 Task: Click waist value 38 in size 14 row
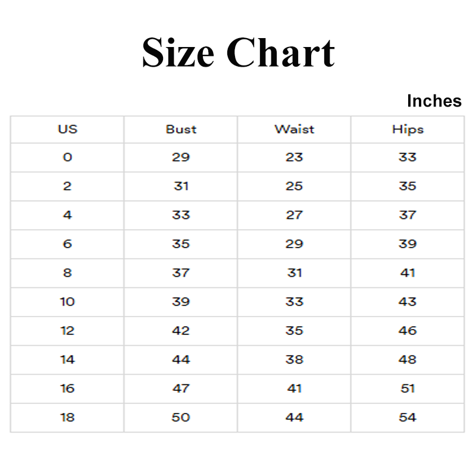[x=294, y=359]
